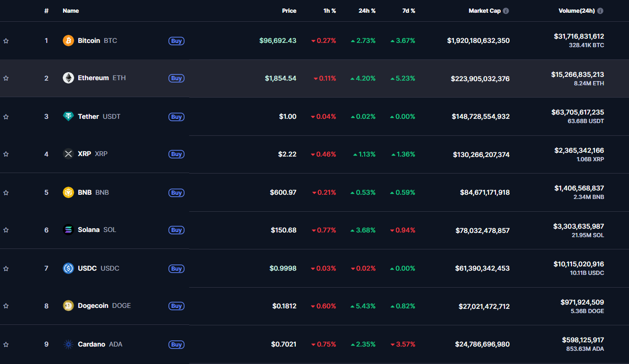
Task: Click Bitcoin's price $96,692.43
Action: [x=278, y=41]
